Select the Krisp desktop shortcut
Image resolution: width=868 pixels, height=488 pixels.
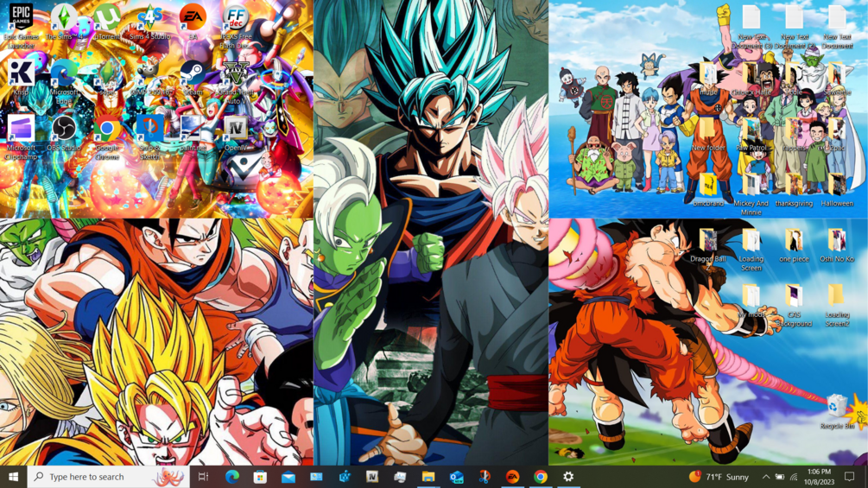pyautogui.click(x=21, y=78)
